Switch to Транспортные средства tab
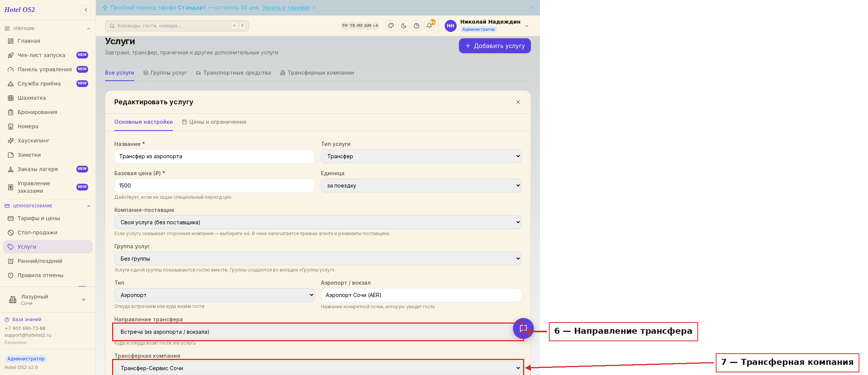Image resolution: width=868 pixels, height=375 pixels. coord(233,73)
